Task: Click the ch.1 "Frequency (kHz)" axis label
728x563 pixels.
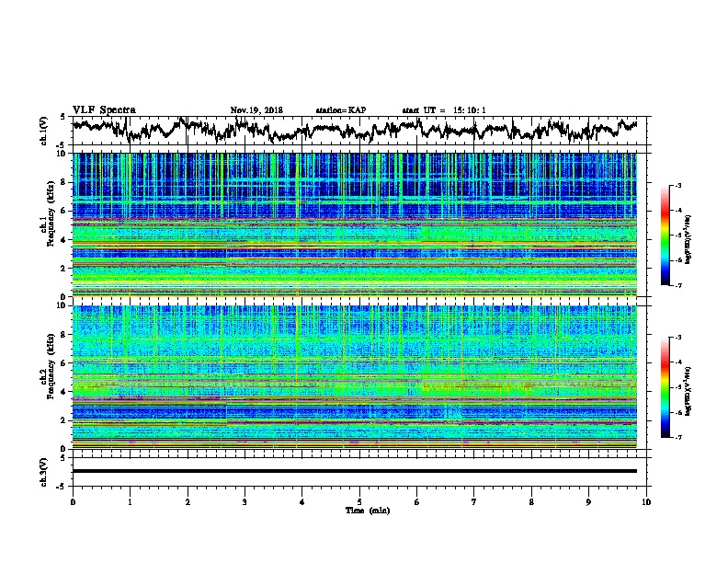Action: tap(51, 214)
